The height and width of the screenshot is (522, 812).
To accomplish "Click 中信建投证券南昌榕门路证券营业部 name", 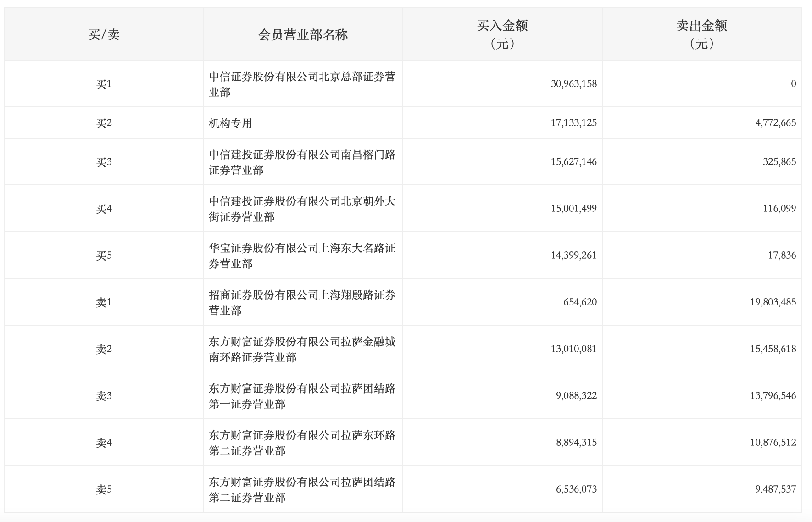I will 302,162.
